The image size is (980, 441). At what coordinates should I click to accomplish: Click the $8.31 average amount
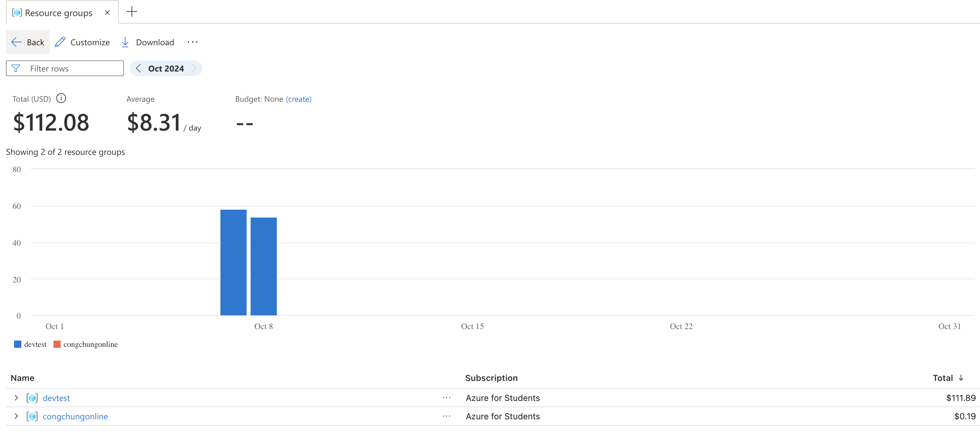click(154, 122)
